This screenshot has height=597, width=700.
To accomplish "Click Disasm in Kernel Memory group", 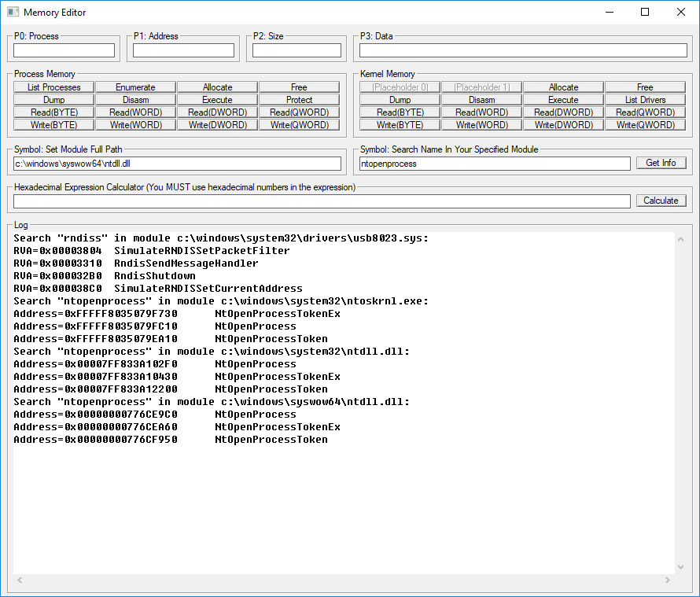I will coord(481,100).
